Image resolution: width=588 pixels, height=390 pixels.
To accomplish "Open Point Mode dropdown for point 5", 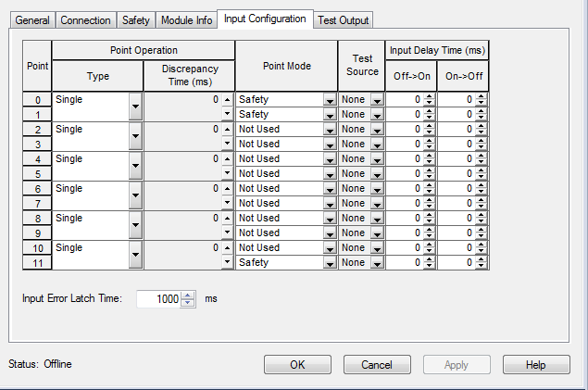I will [x=329, y=174].
